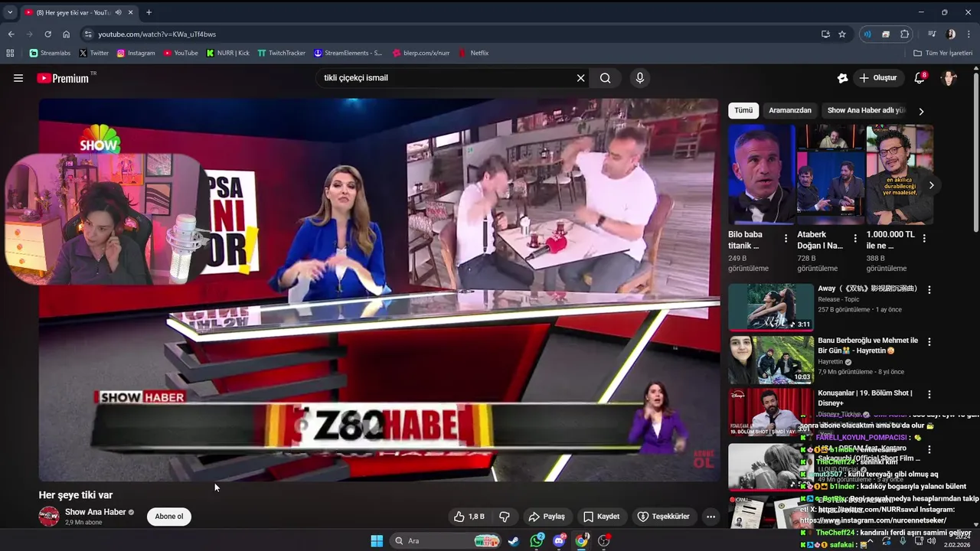Open a new browser tab
The height and width of the screenshot is (551, 980).
[149, 12]
